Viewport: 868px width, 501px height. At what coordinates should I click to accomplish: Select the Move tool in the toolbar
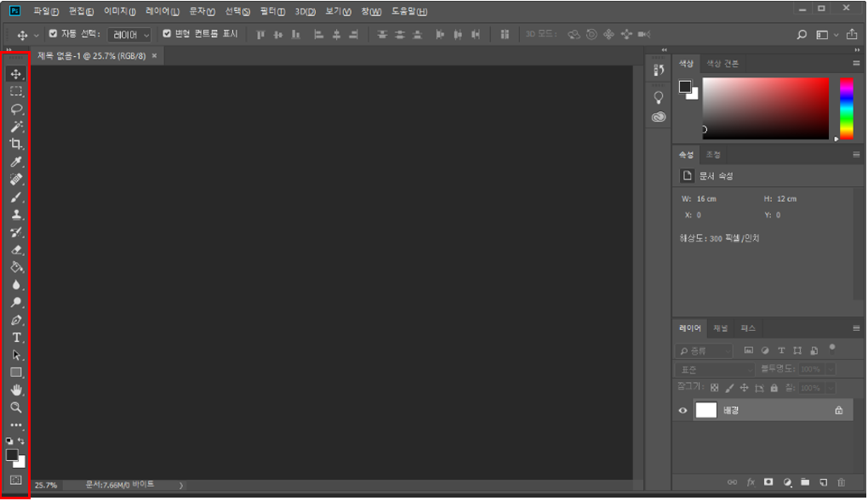tap(15, 74)
